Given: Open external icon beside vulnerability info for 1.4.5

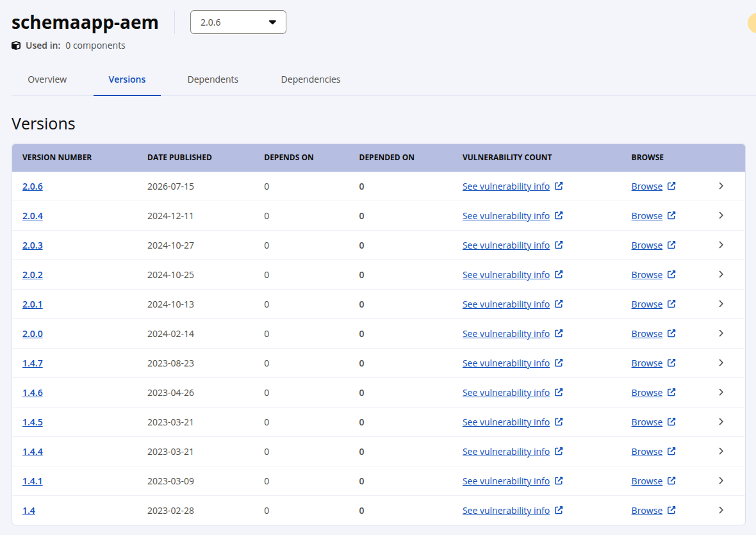Looking at the screenshot, I should 559,422.
